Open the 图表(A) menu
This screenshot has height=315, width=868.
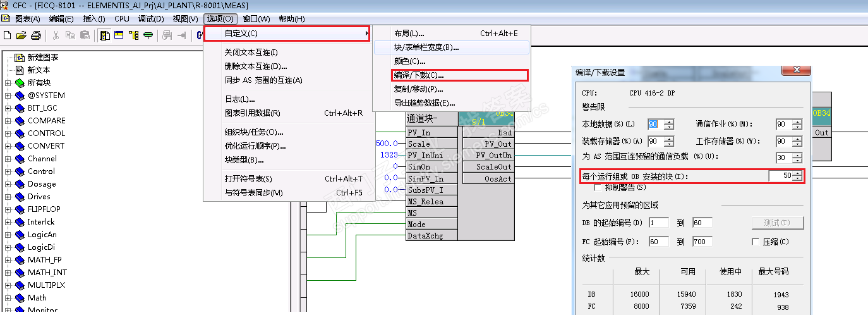[x=27, y=19]
